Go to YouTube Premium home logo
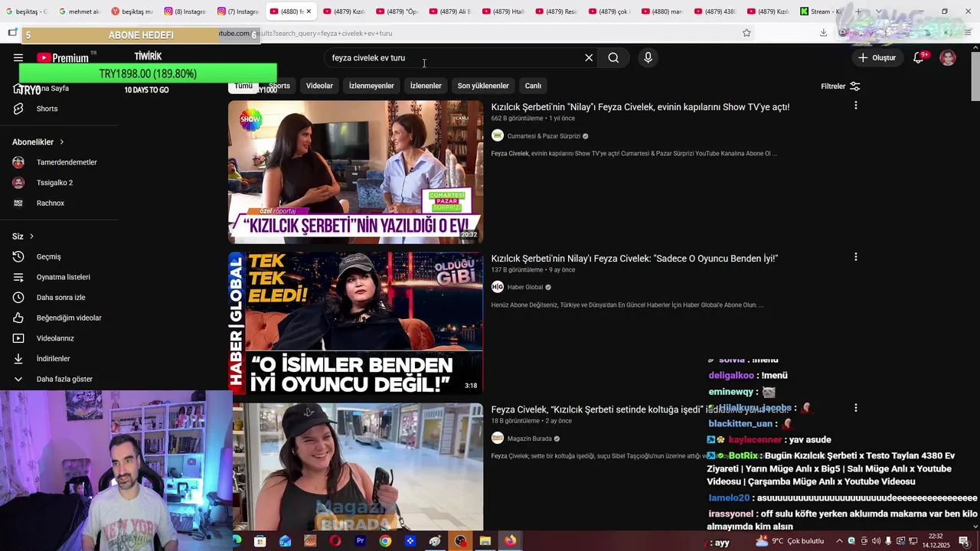The height and width of the screenshot is (551, 980). click(64, 57)
